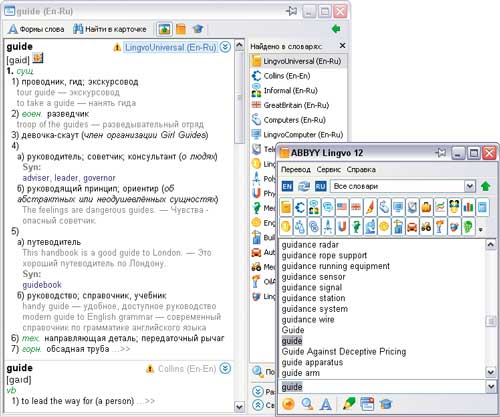The width and height of the screenshot is (500, 417).
Task: Toggle the pin on ABBYY Lingvo 12 window
Action: [441, 153]
